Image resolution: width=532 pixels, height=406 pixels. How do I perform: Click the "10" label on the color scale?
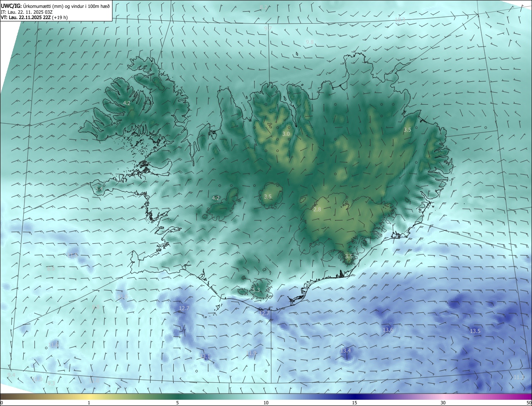pos(266,403)
